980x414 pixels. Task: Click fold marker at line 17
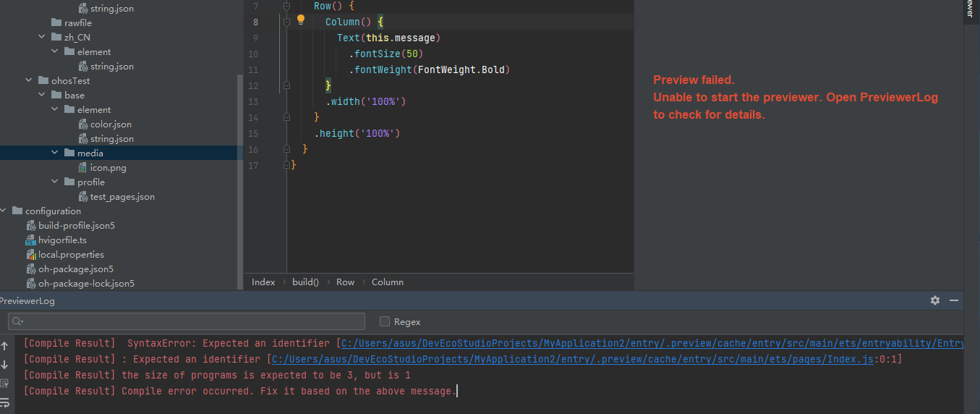click(x=286, y=165)
